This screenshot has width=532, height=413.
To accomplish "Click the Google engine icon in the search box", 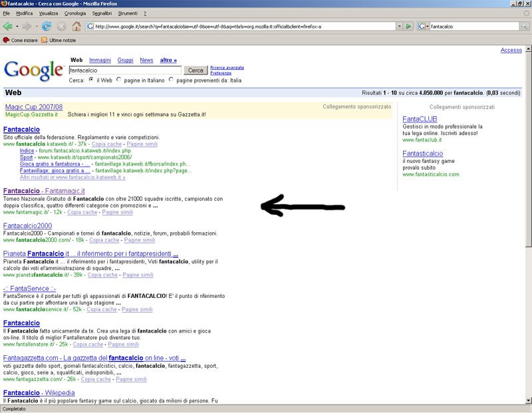I will 422,26.
